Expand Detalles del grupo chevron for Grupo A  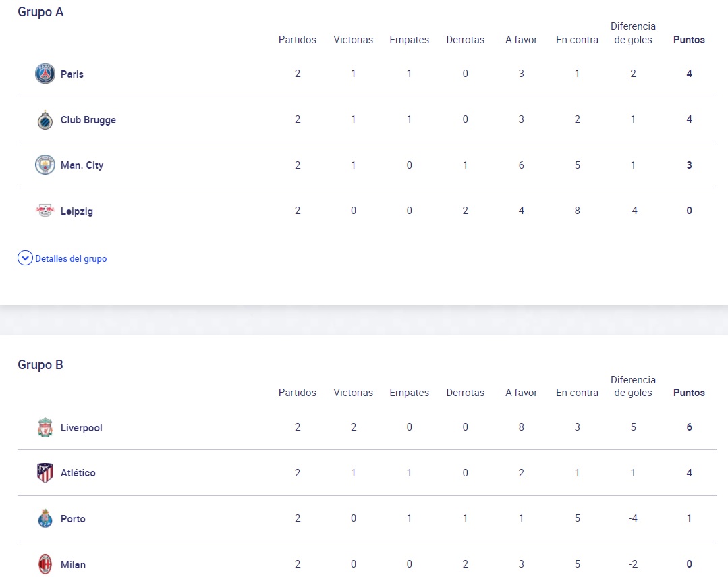[25, 258]
